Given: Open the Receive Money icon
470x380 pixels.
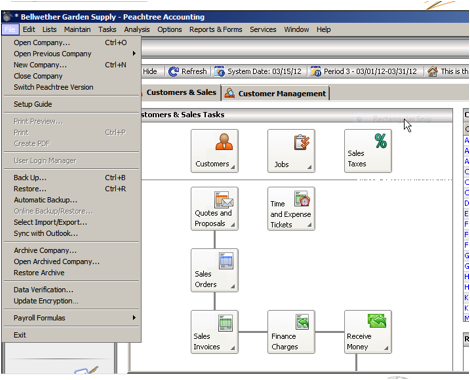Looking at the screenshot, I should (x=368, y=332).
